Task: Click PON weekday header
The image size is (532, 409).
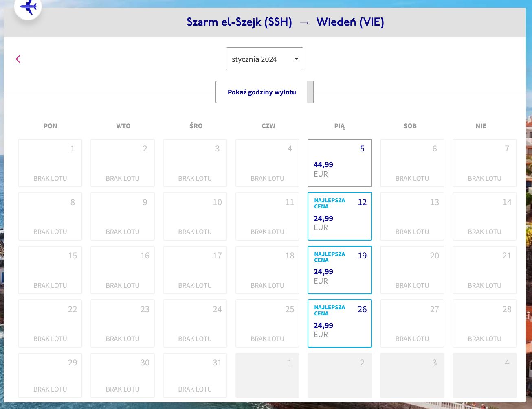Action: point(51,126)
